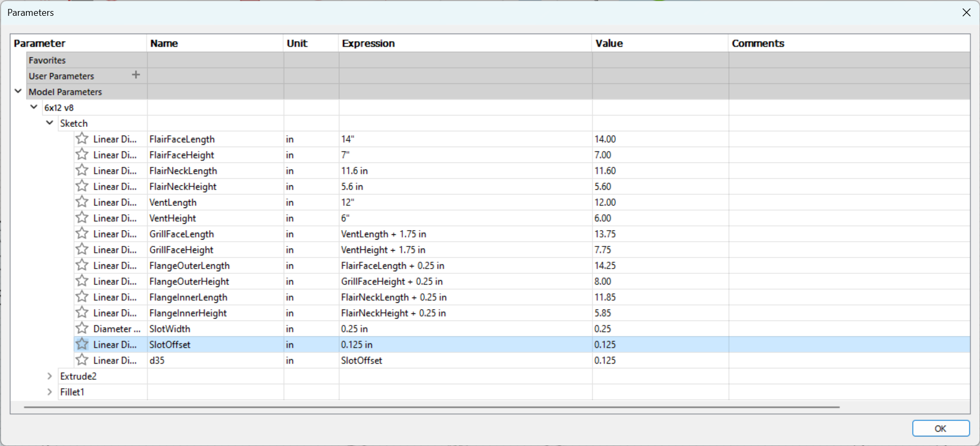The height and width of the screenshot is (446, 980).
Task: Star the GrillFaceHeight parameter
Action: (x=82, y=249)
